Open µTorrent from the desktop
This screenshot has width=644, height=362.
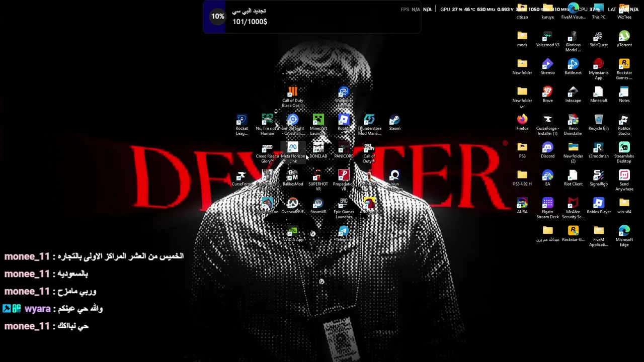coord(624,39)
